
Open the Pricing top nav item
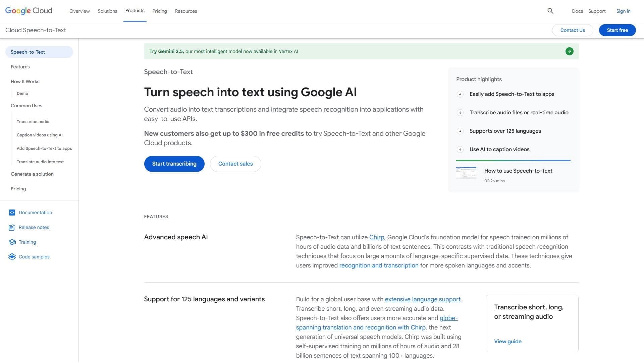coord(160,11)
